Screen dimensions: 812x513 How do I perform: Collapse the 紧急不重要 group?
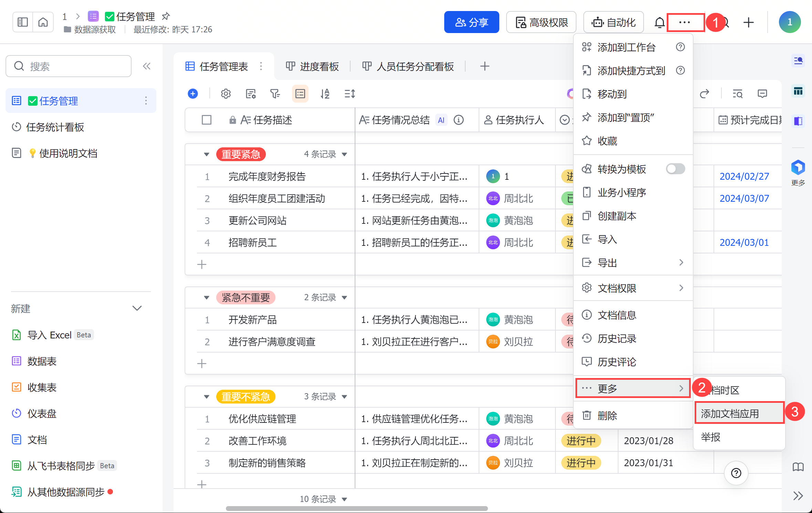click(x=207, y=297)
